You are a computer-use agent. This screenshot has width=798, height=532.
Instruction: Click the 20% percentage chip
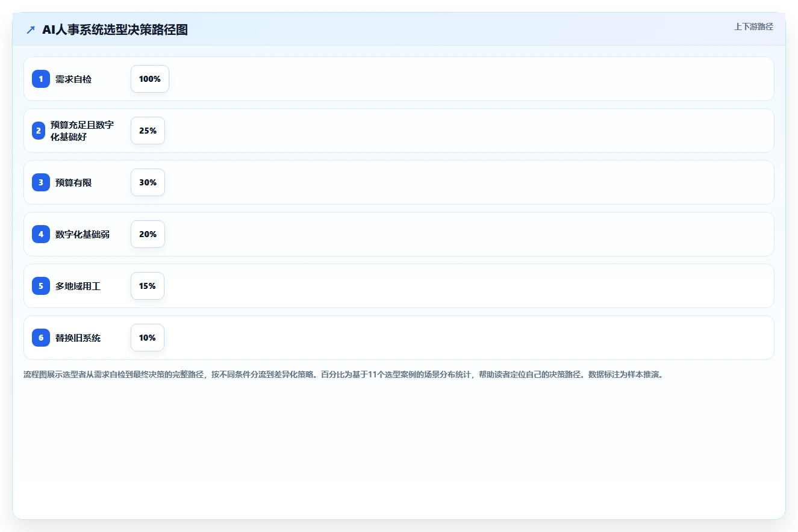(148, 234)
